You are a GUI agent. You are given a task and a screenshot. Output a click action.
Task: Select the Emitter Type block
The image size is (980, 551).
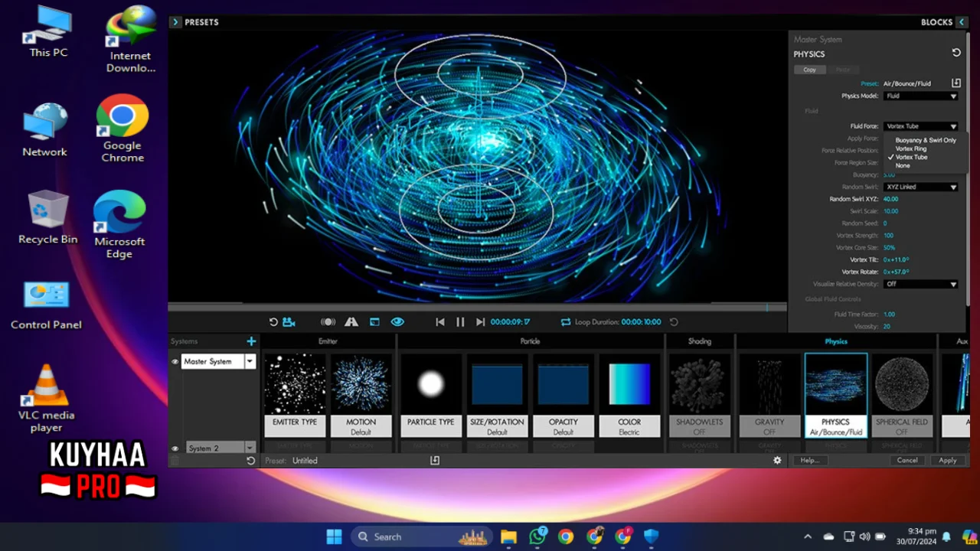point(295,395)
